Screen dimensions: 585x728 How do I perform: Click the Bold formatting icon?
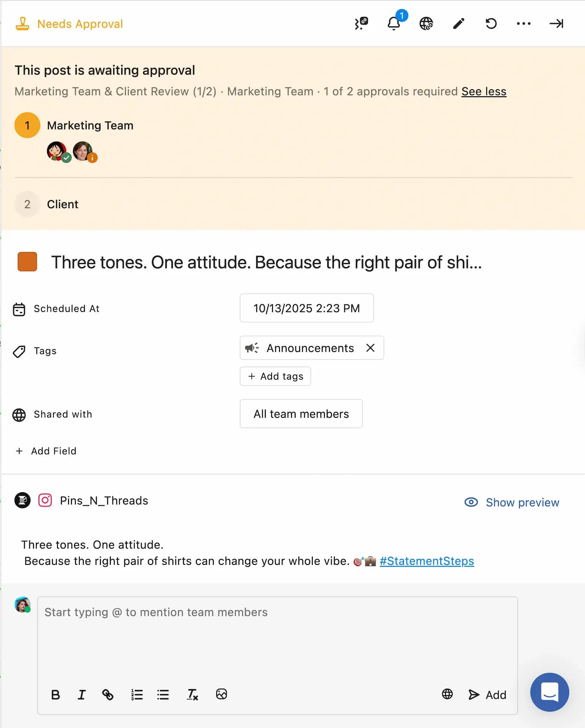pyautogui.click(x=56, y=695)
